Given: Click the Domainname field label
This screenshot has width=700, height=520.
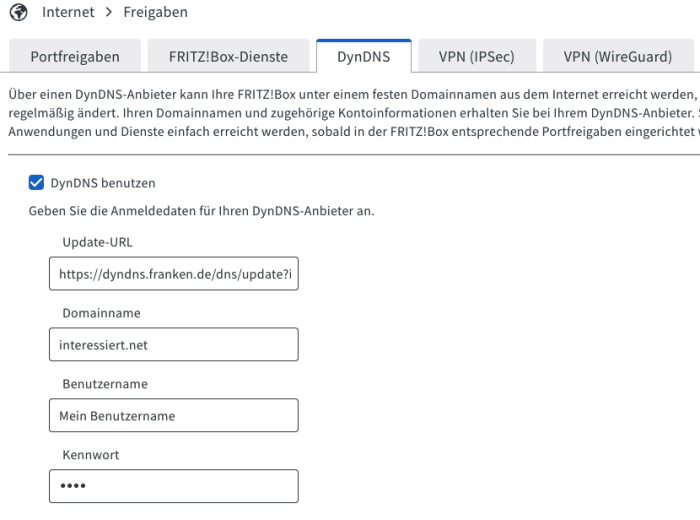Looking at the screenshot, I should coord(101,313).
